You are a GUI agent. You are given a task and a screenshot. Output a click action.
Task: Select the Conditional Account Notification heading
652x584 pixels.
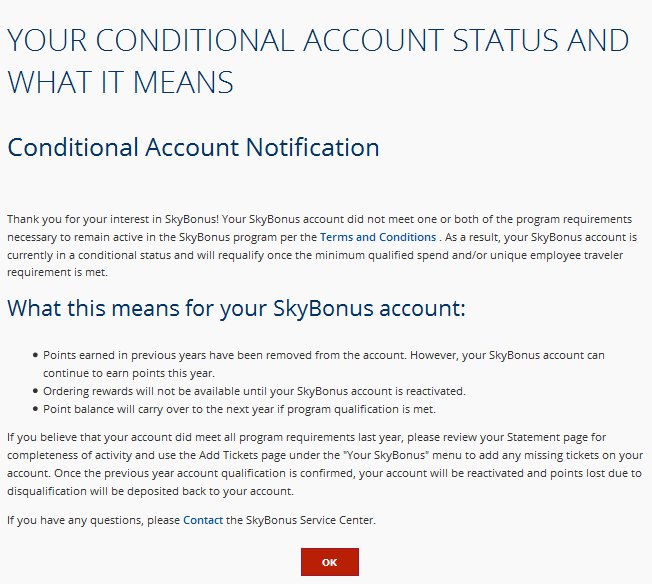click(x=193, y=148)
